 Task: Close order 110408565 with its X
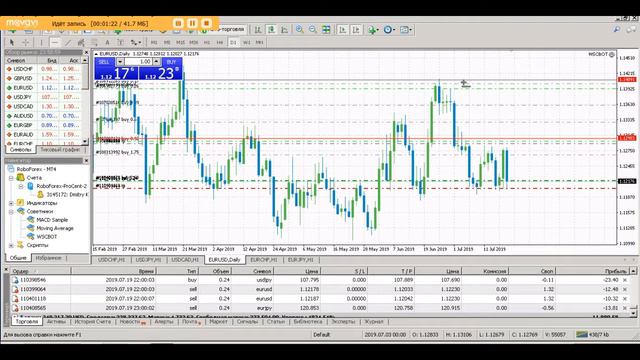[x=624, y=308]
